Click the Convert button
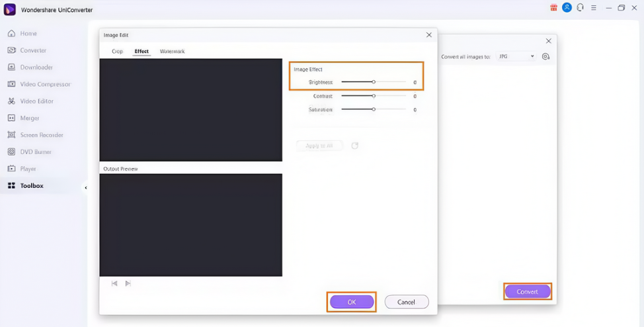Screen dimensions: 644x327 528,292
